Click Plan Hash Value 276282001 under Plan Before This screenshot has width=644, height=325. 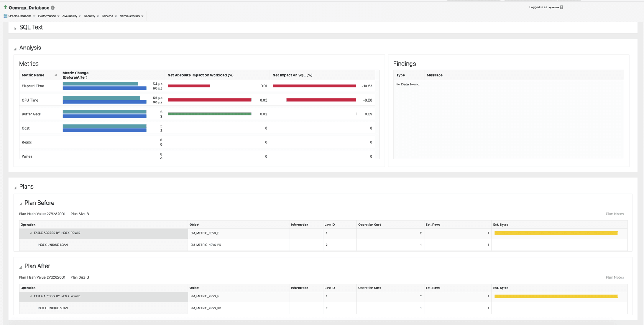tap(42, 214)
